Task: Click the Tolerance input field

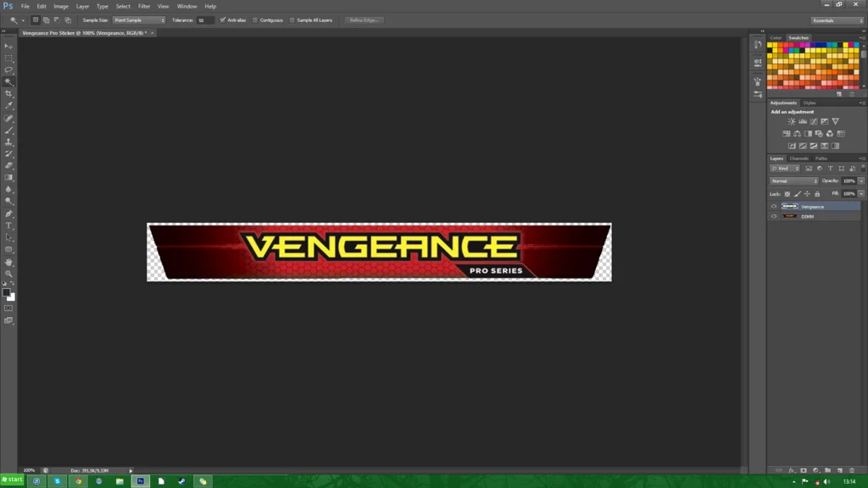Action: 205,20
